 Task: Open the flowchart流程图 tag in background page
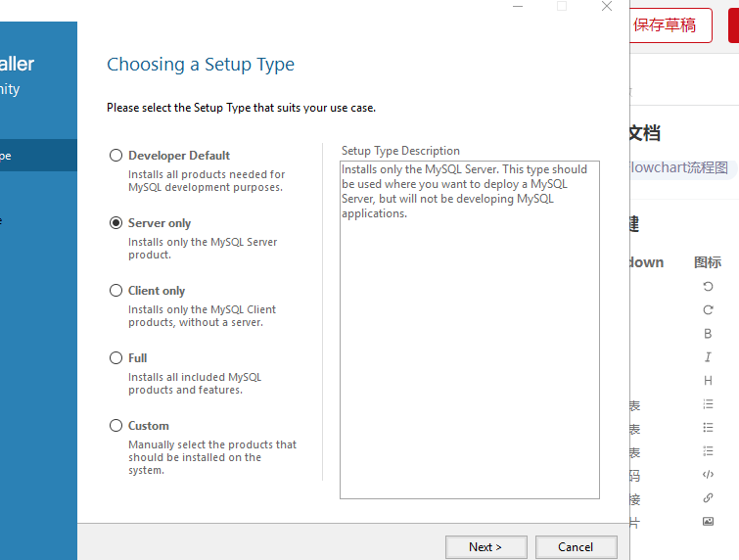pyautogui.click(x=682, y=167)
